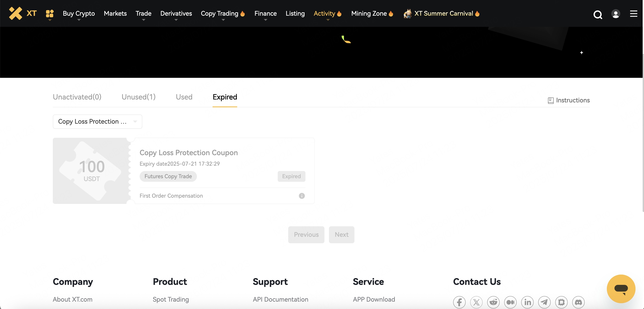644x309 pixels.
Task: Click the search magnifier icon
Action: click(x=597, y=15)
